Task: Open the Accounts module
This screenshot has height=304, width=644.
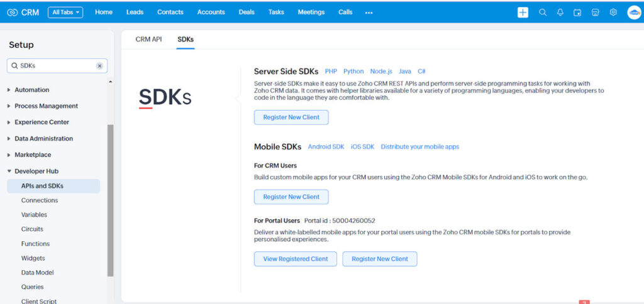Action: (x=211, y=13)
